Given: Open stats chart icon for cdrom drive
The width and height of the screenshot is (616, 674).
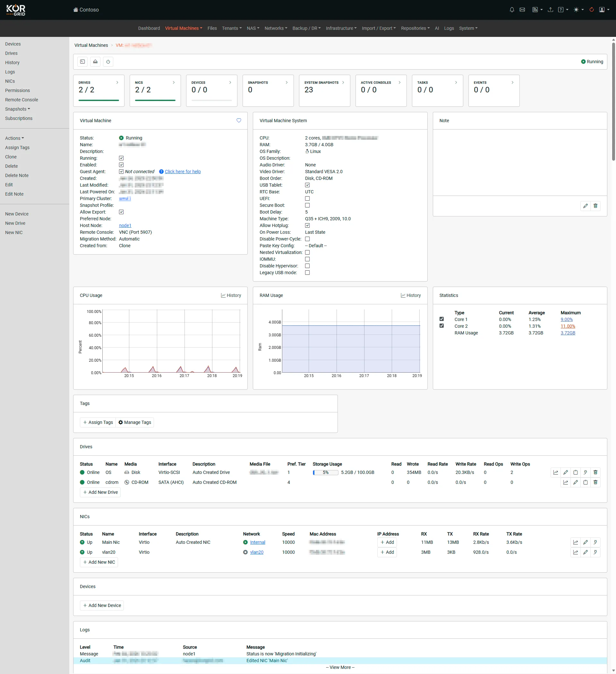Looking at the screenshot, I should (x=566, y=482).
